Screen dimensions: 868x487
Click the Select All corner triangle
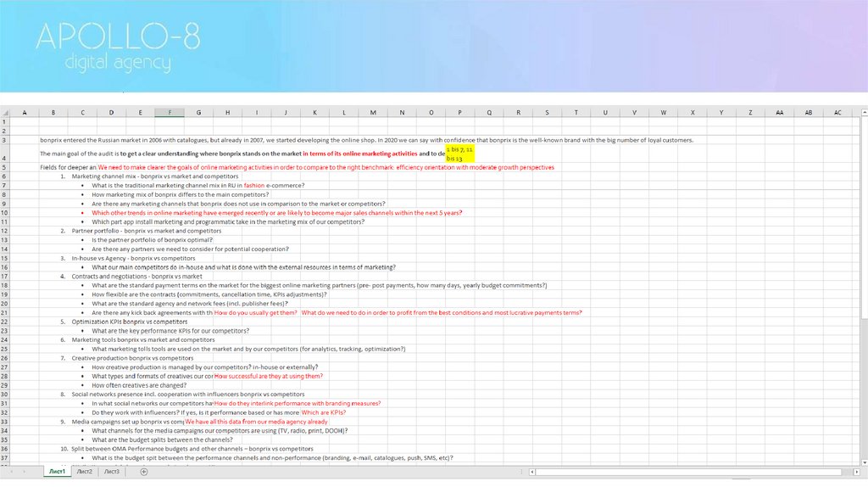point(5,113)
